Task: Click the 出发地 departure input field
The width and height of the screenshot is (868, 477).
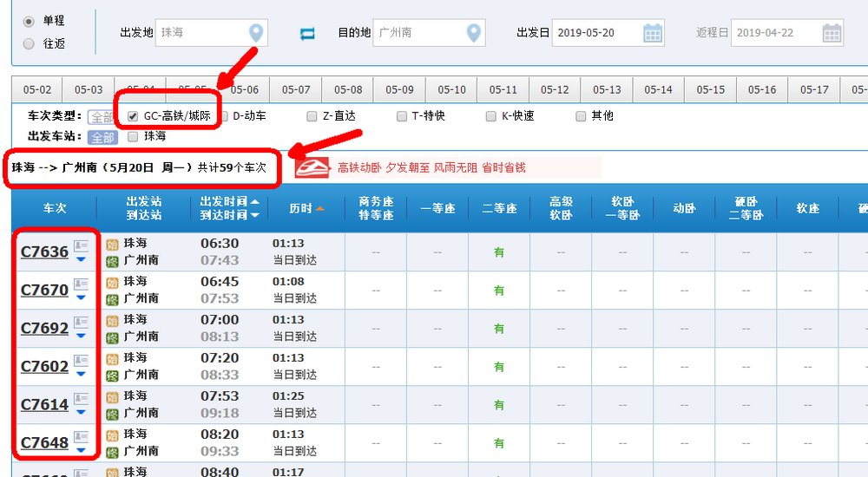Action: (212, 33)
